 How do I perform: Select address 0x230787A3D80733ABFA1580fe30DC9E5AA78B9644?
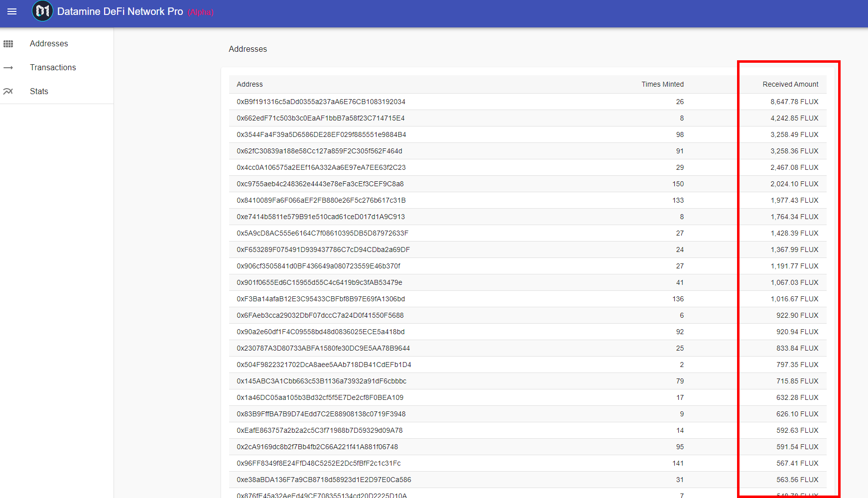(x=323, y=348)
